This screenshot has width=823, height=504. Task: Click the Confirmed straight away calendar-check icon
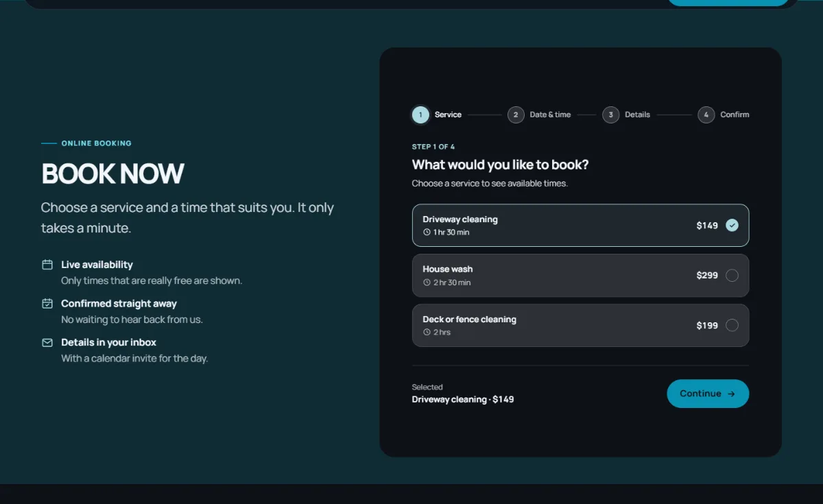click(47, 303)
